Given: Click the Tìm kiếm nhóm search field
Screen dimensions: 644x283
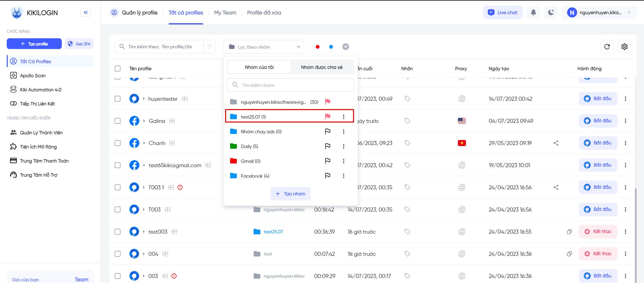Looking at the screenshot, I should click(x=291, y=85).
